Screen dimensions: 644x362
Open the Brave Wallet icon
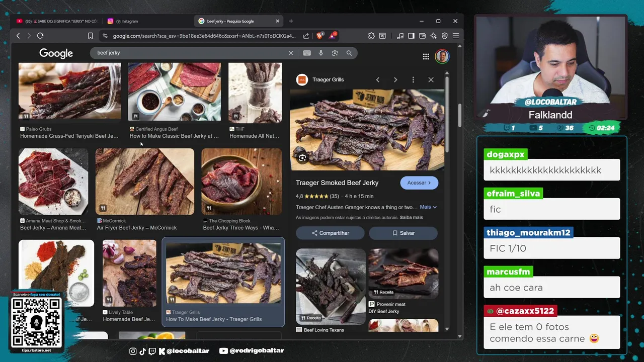point(422,36)
